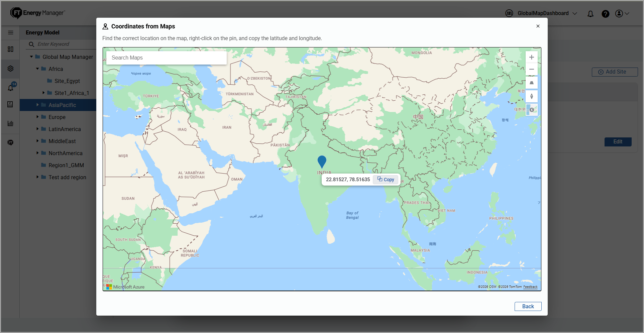Select the AsiaPacific tree label
This screenshot has width=644, height=333.
click(62, 105)
